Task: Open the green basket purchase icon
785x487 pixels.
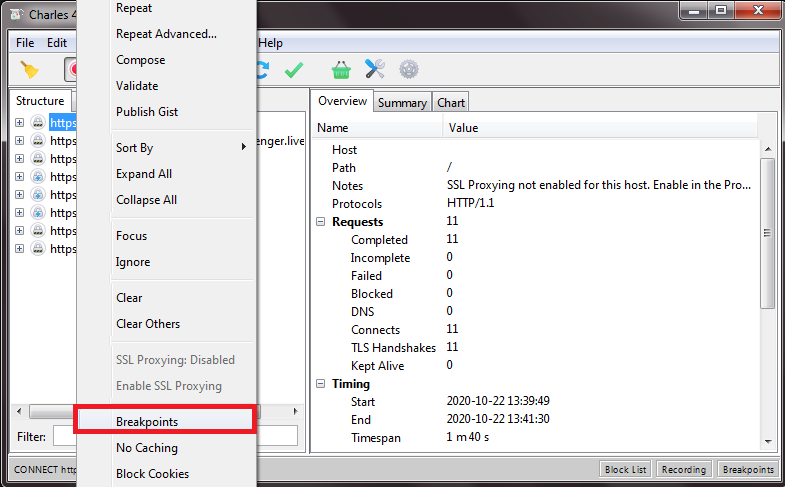Action: [x=342, y=70]
